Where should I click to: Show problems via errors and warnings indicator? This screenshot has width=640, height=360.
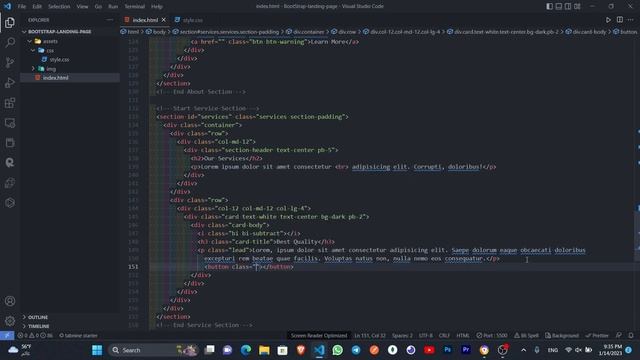point(35,336)
